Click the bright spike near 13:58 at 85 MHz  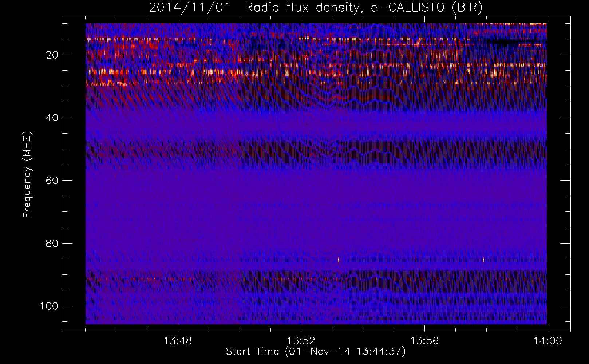coord(483,260)
